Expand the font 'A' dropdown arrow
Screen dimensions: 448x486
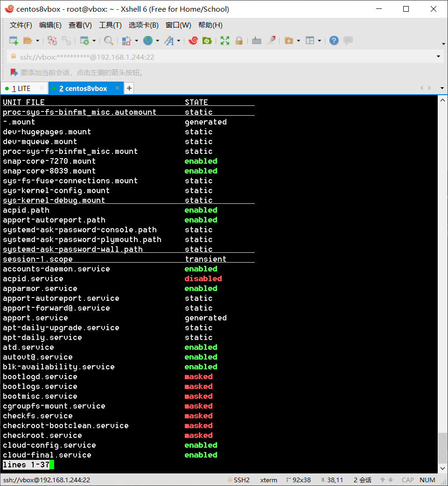click(179, 41)
